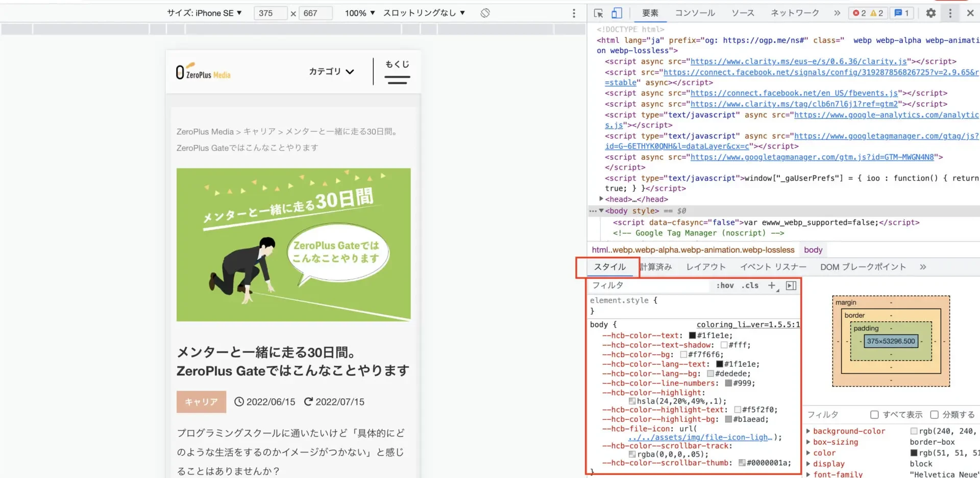Select the DOM ブレークポイント tab
The image size is (980, 478).
point(863,267)
